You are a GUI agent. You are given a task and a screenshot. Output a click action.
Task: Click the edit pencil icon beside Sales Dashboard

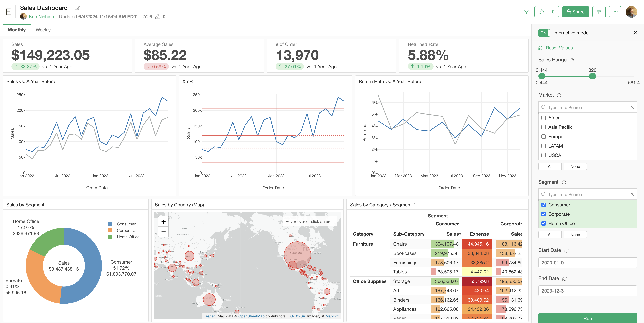coord(77,8)
